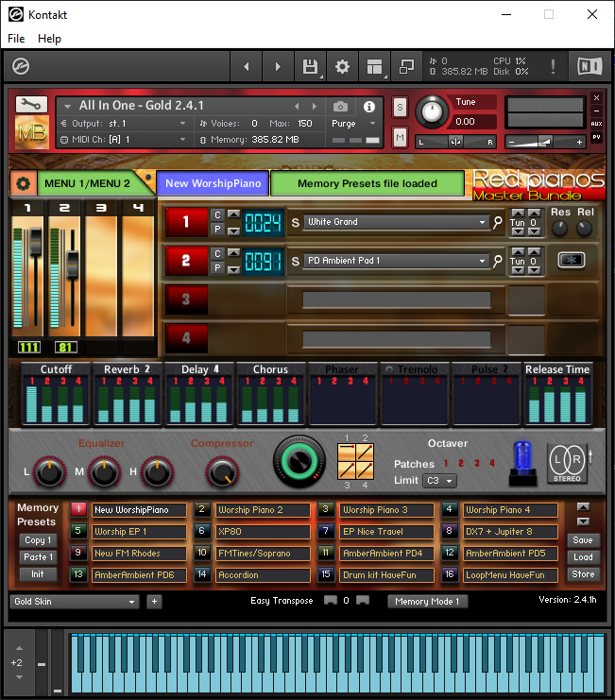
Task: Click the Copy 1 button
Action: click(38, 540)
